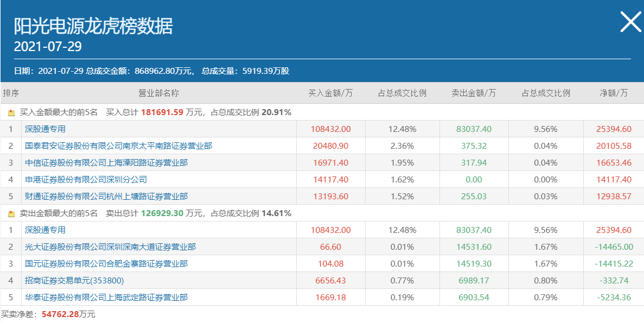Select buy amount 13193.60
This screenshot has width=644, height=322.
tap(330, 197)
